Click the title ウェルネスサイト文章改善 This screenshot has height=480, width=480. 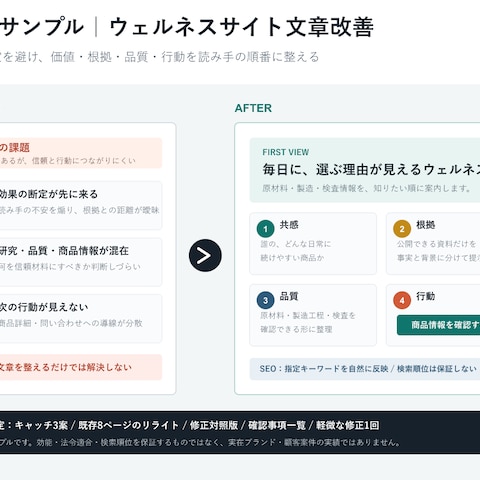[x=242, y=27]
